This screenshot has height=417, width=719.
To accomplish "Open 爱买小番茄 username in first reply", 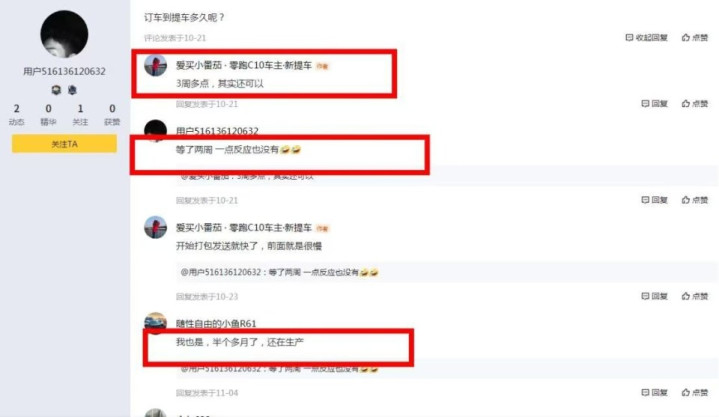I will click(x=199, y=66).
